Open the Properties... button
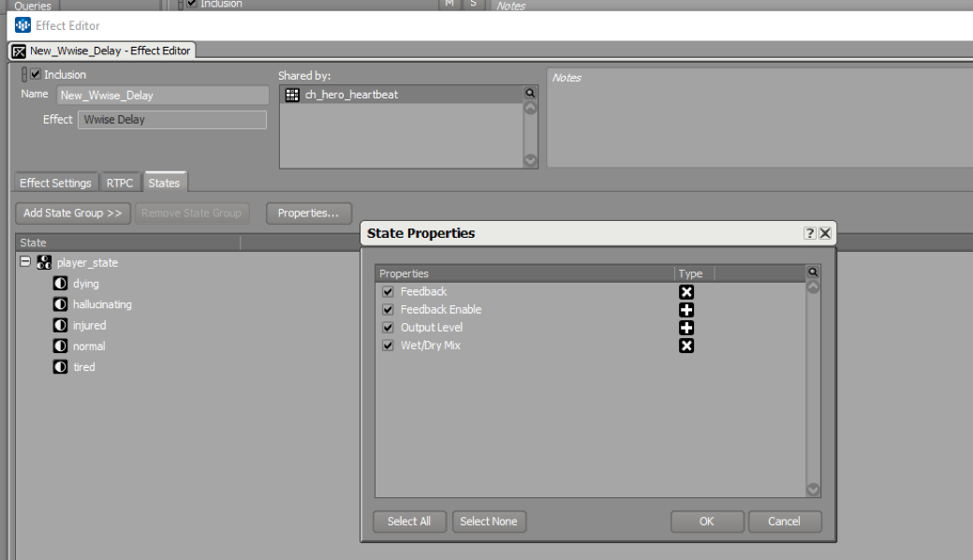This screenshot has width=973, height=560. 308,213
